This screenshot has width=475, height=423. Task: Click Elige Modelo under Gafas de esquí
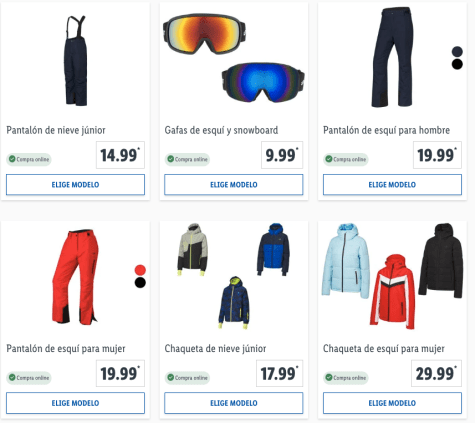234,185
